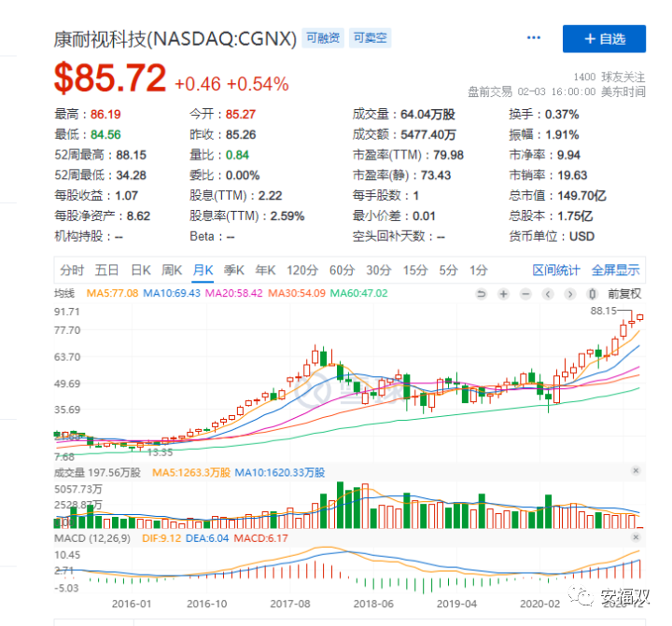
Task: Click the MA20:58.42 legend value
Action: coord(234,294)
